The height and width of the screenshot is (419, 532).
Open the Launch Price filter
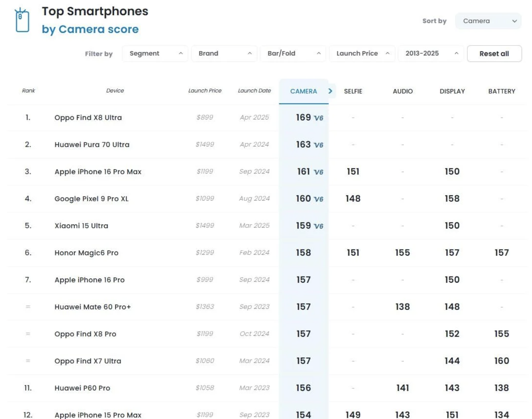362,54
